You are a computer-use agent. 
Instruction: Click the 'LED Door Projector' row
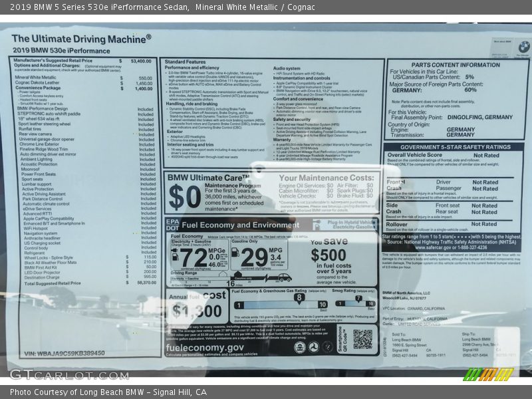[90, 272]
